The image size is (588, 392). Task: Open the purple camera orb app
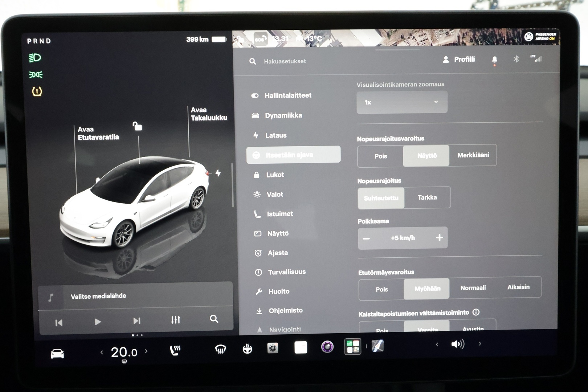tap(327, 347)
